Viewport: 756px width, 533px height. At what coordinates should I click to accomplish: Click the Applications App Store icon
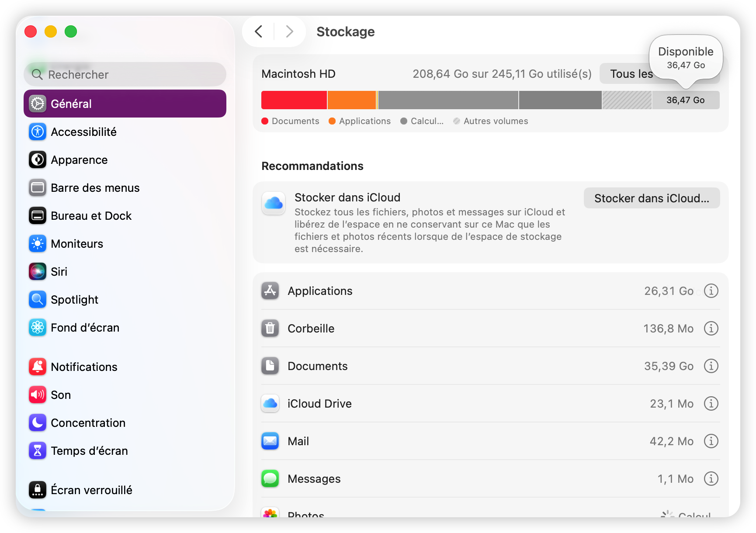[270, 291]
